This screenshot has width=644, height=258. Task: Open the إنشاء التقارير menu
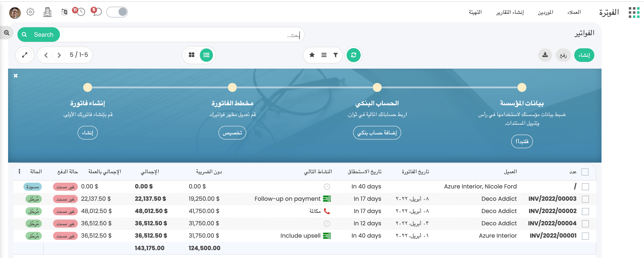(x=510, y=12)
